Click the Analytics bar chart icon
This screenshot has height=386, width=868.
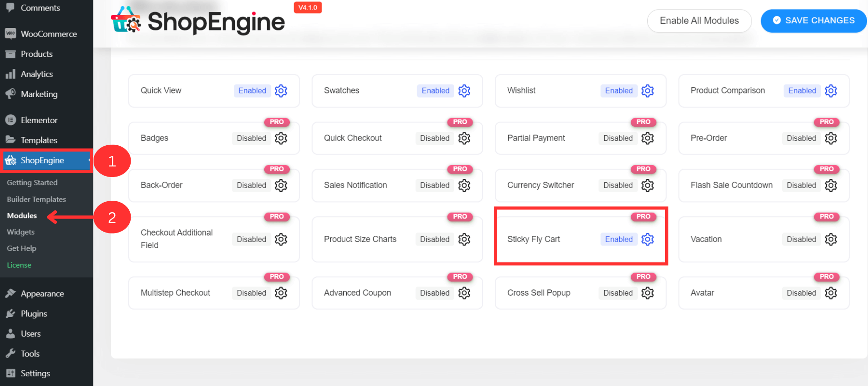[x=11, y=74]
